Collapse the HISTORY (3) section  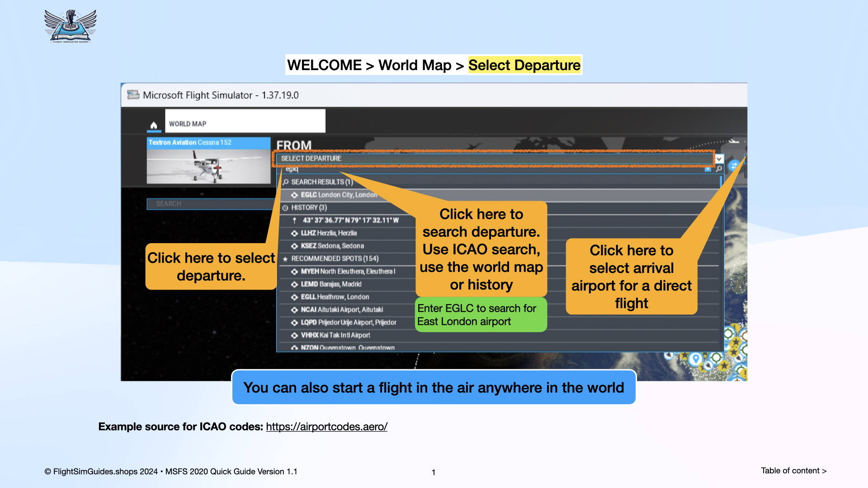click(x=307, y=207)
